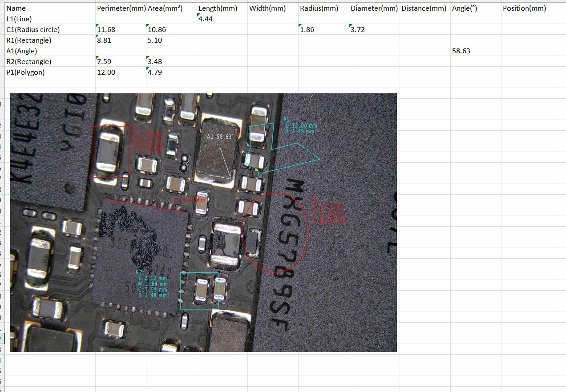
Task: Select the polygon perimeter cell showing 12.00
Action: click(x=121, y=72)
